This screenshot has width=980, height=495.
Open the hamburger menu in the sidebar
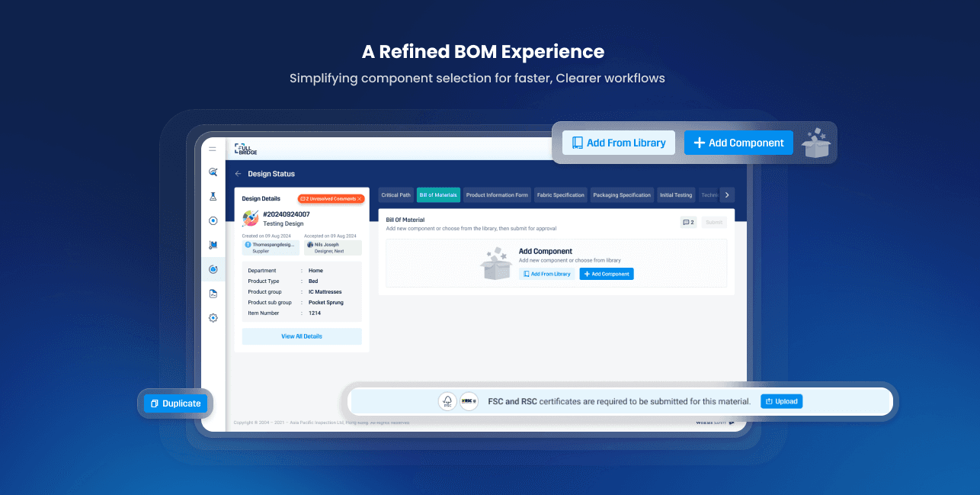point(213,149)
